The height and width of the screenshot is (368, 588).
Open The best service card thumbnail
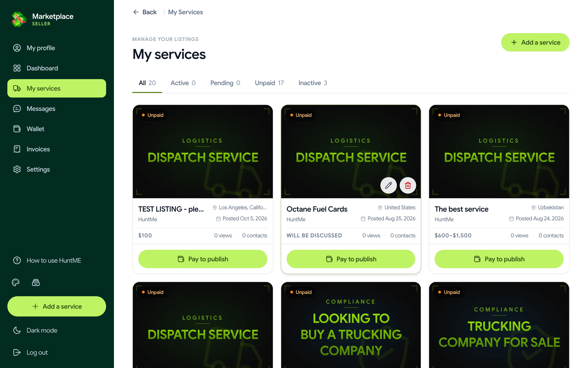tap(499, 152)
